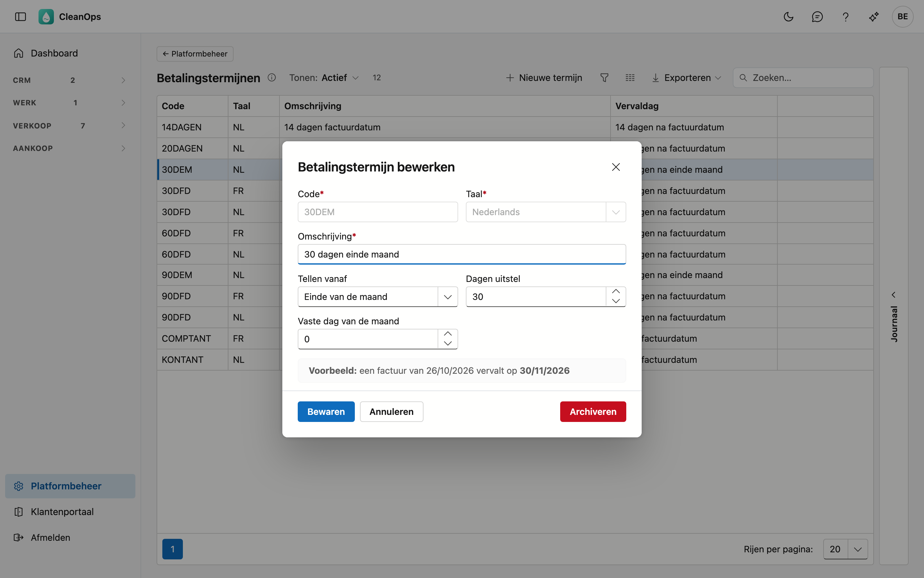Select the 14DAGEN row code cell
924x578 pixels.
(193, 127)
